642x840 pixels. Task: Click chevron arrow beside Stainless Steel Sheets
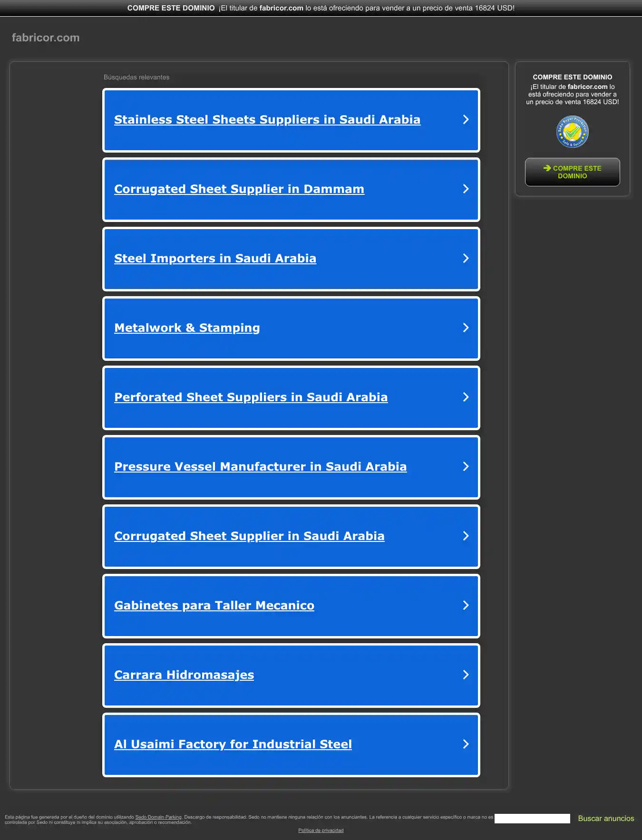[466, 120]
